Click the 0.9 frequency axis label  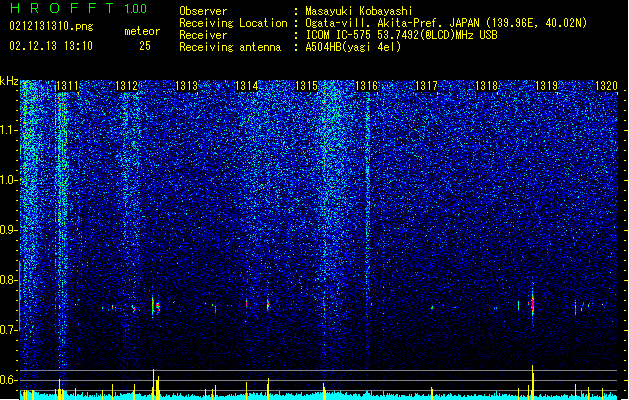[9, 230]
